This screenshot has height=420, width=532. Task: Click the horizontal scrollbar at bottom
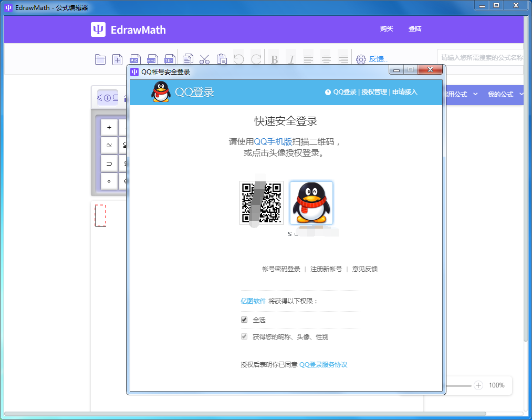(x=245, y=414)
